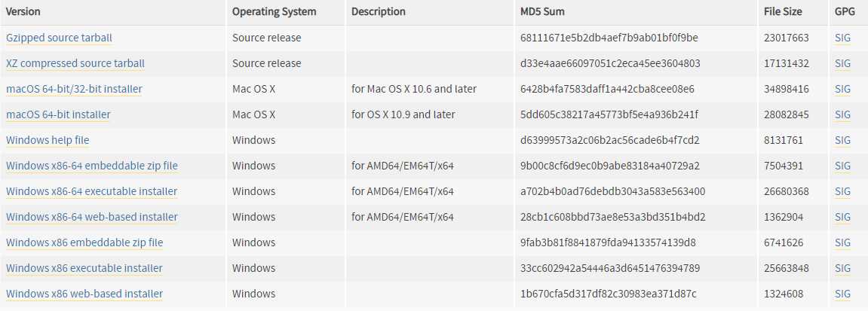Viewport: 868px width, 311px height.
Task: Click the Version column header
Action: coord(23,11)
